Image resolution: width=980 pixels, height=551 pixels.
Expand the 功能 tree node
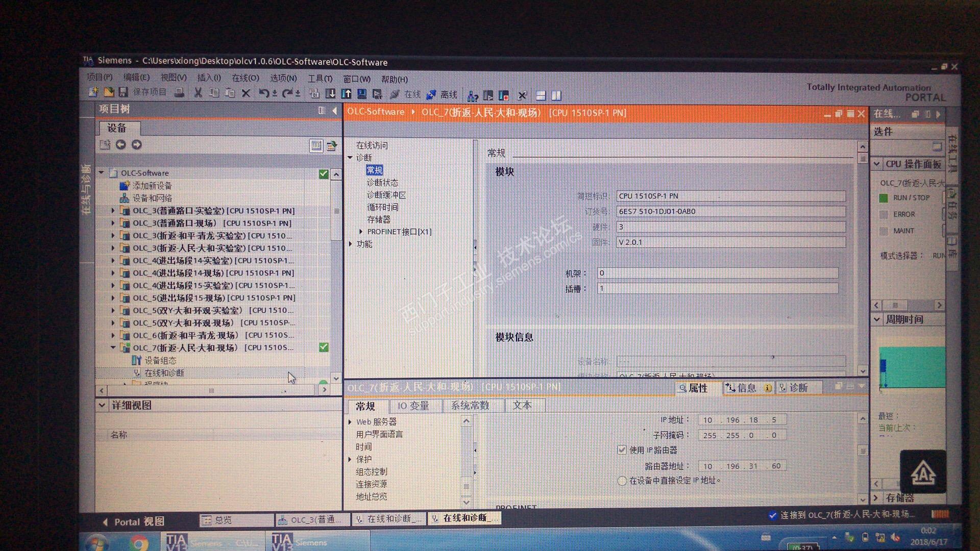click(x=351, y=244)
